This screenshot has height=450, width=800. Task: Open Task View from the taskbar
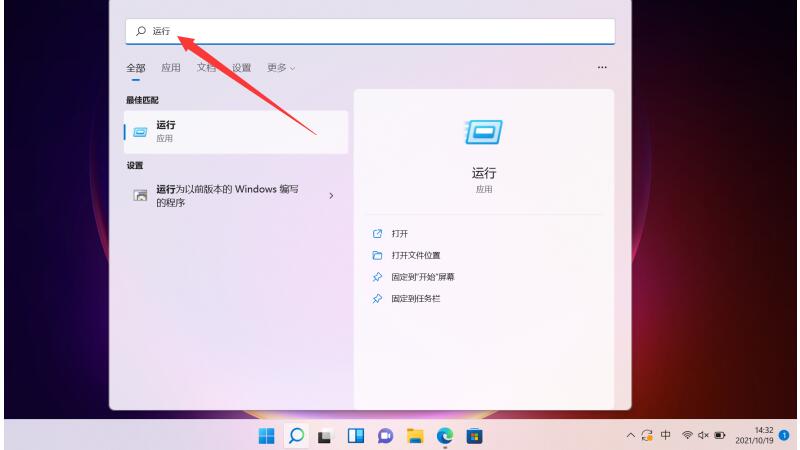pyautogui.click(x=325, y=437)
